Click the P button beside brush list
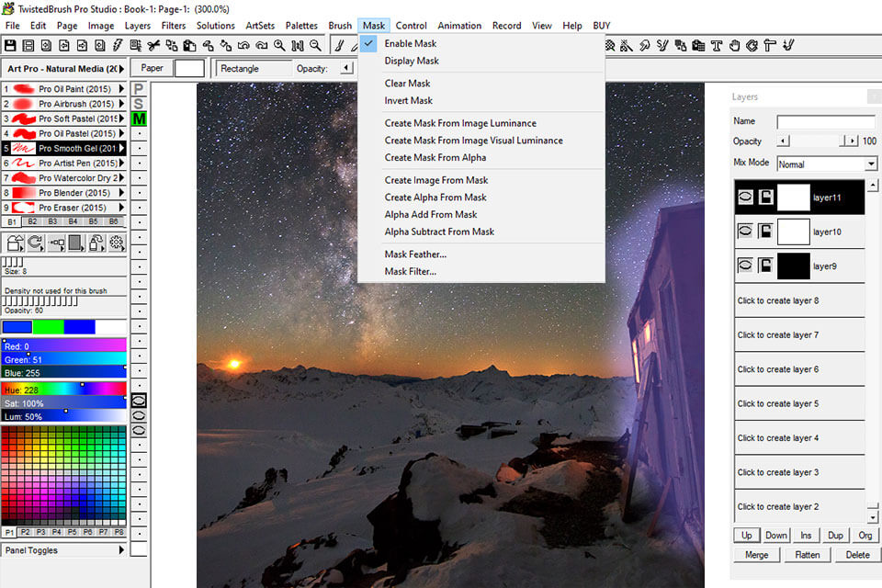The height and width of the screenshot is (588, 882). [x=139, y=89]
